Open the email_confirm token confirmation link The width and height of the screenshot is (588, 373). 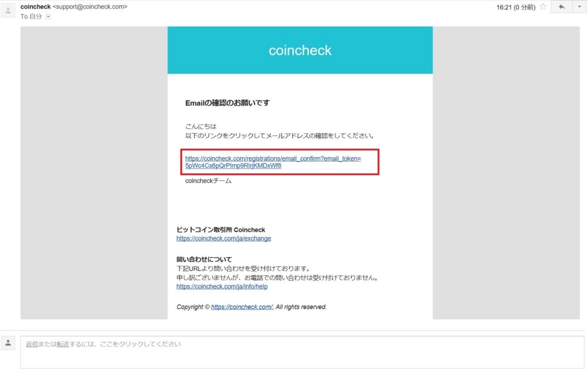pos(273,162)
